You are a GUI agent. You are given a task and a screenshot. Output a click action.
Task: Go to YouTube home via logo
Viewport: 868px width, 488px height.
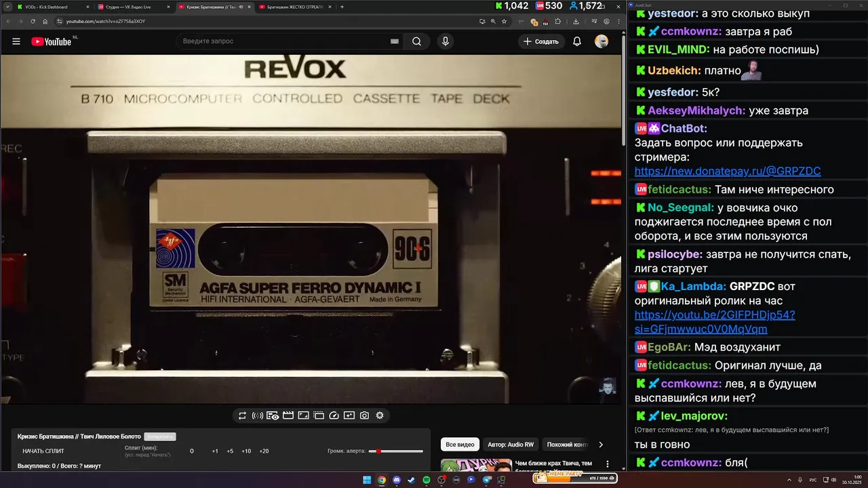(52, 41)
